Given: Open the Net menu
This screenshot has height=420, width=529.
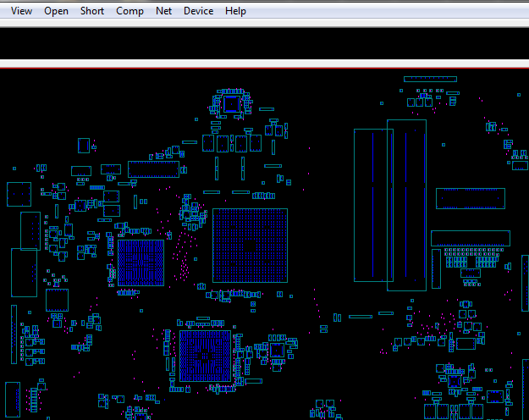Looking at the screenshot, I should (163, 11).
